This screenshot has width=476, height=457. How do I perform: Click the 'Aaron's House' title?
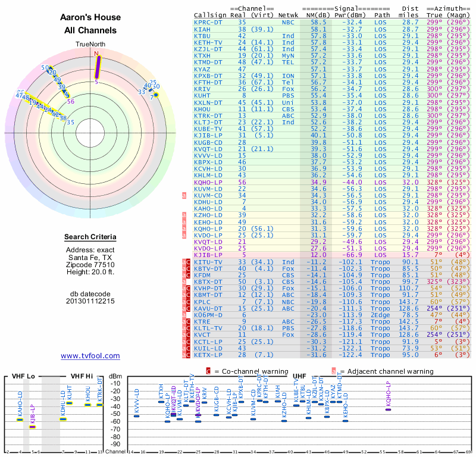(x=90, y=17)
